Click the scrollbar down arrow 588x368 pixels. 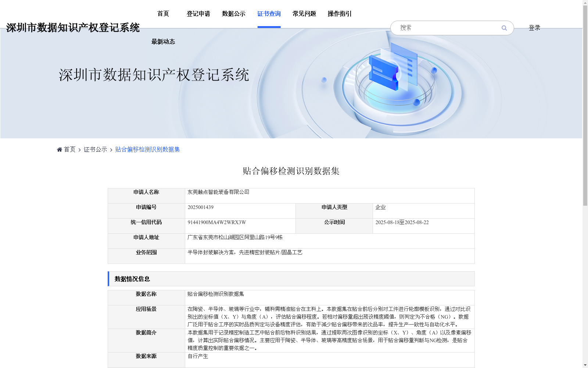[x=585, y=365]
